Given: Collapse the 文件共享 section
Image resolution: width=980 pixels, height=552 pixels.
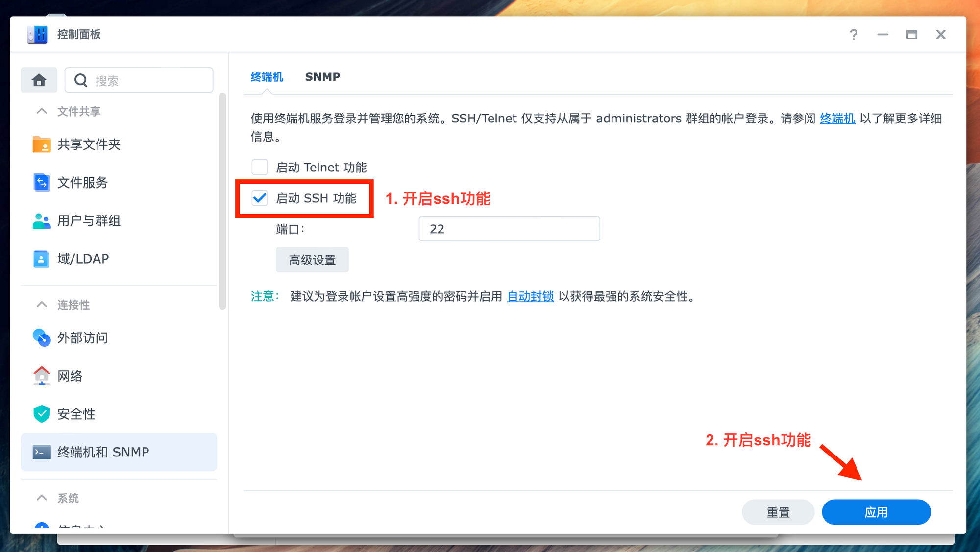Looking at the screenshot, I should coord(42,111).
